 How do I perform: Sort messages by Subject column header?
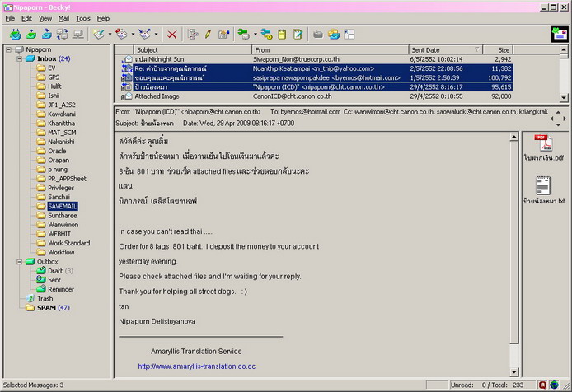(x=192, y=50)
